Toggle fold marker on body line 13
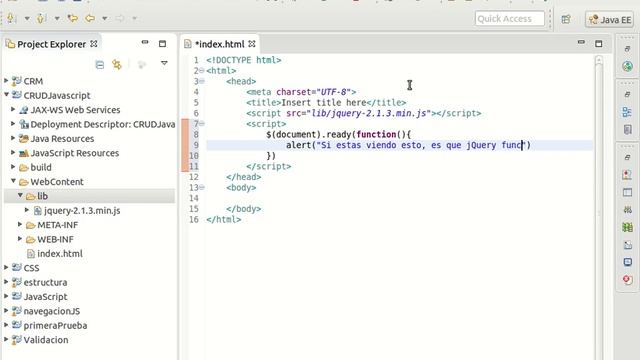 202,187
